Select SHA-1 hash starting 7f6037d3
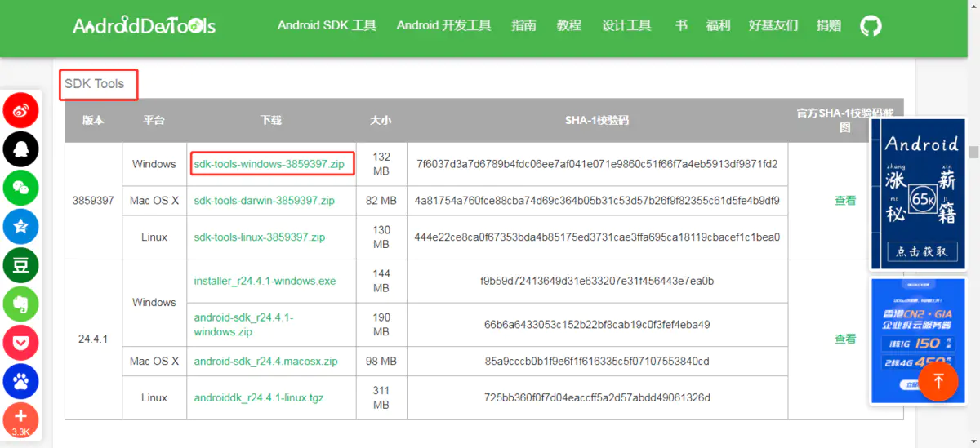The image size is (980, 448). [x=597, y=164]
